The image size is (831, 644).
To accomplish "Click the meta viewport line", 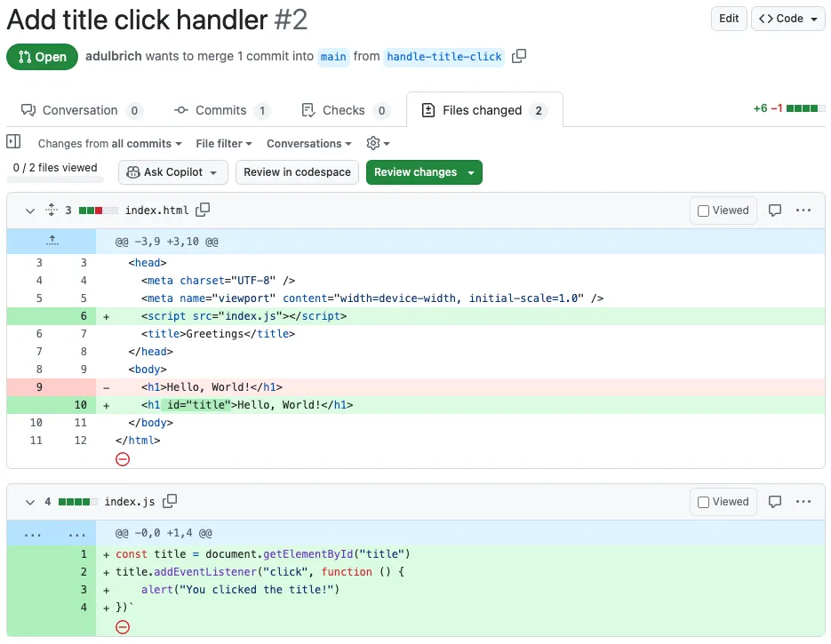I will click(416, 298).
